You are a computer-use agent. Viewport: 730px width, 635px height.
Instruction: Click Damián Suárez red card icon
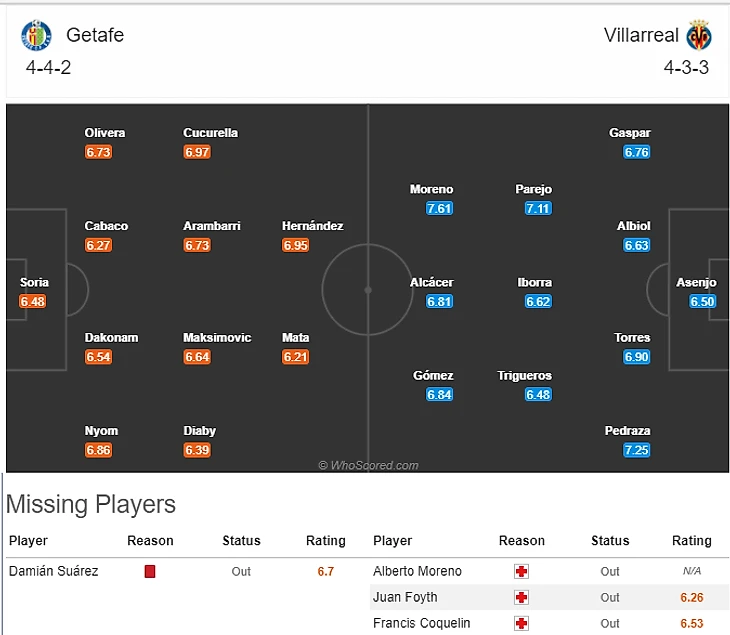coord(150,571)
